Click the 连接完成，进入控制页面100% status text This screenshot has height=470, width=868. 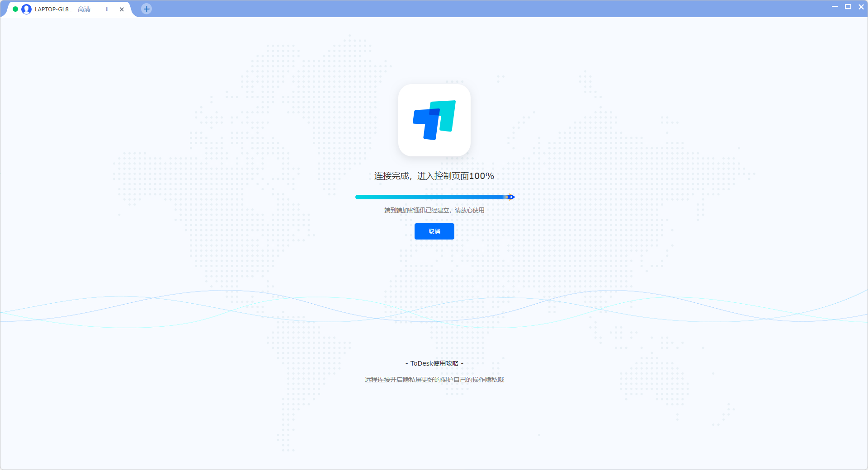pyautogui.click(x=434, y=176)
